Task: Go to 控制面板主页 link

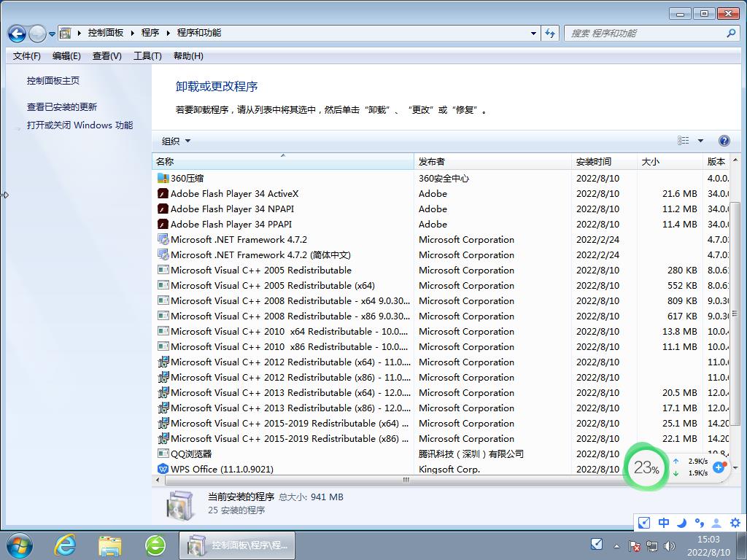Action: [53, 80]
